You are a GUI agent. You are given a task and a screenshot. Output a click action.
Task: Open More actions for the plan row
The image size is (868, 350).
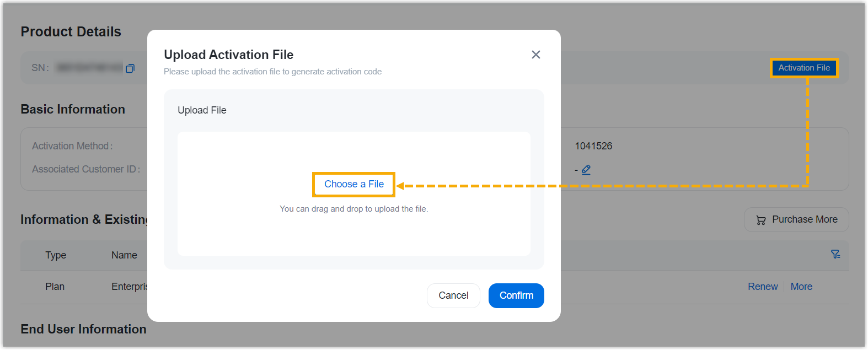tap(801, 287)
